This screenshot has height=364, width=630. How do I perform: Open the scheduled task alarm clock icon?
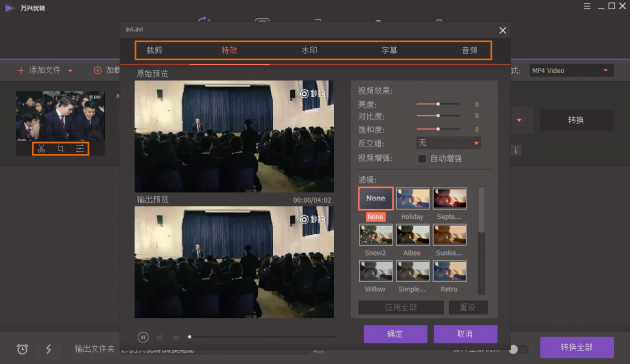[x=22, y=349]
